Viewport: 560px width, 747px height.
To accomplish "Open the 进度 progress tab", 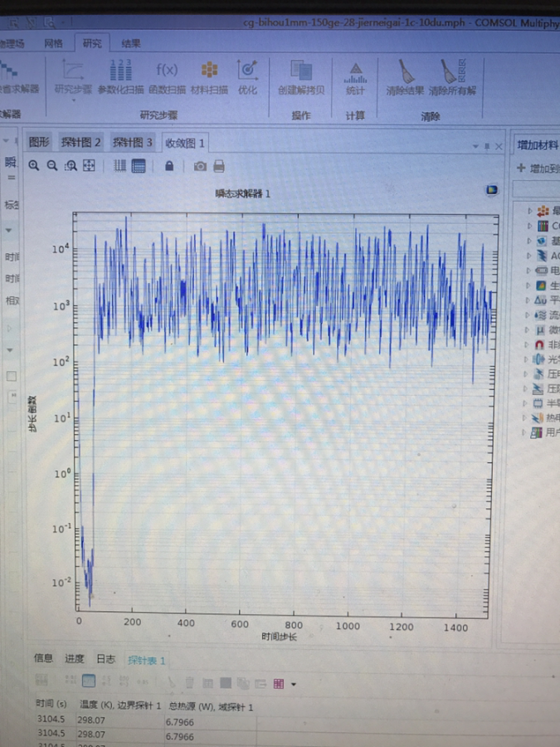I will click(x=75, y=658).
